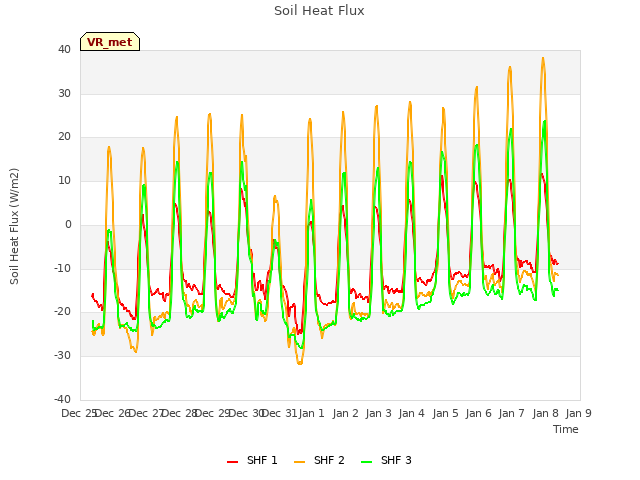Click the 20 y-axis tick label
This screenshot has height=480, width=640.
[64, 137]
